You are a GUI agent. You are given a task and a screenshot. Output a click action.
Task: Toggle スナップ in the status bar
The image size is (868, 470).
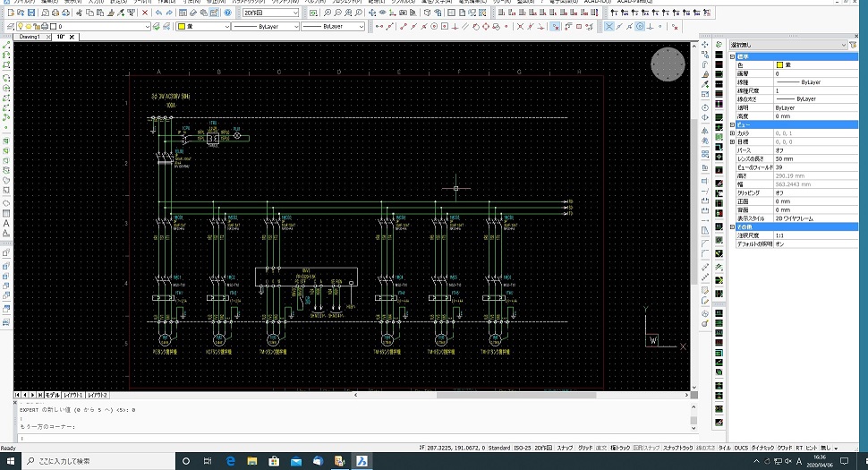(x=565, y=448)
